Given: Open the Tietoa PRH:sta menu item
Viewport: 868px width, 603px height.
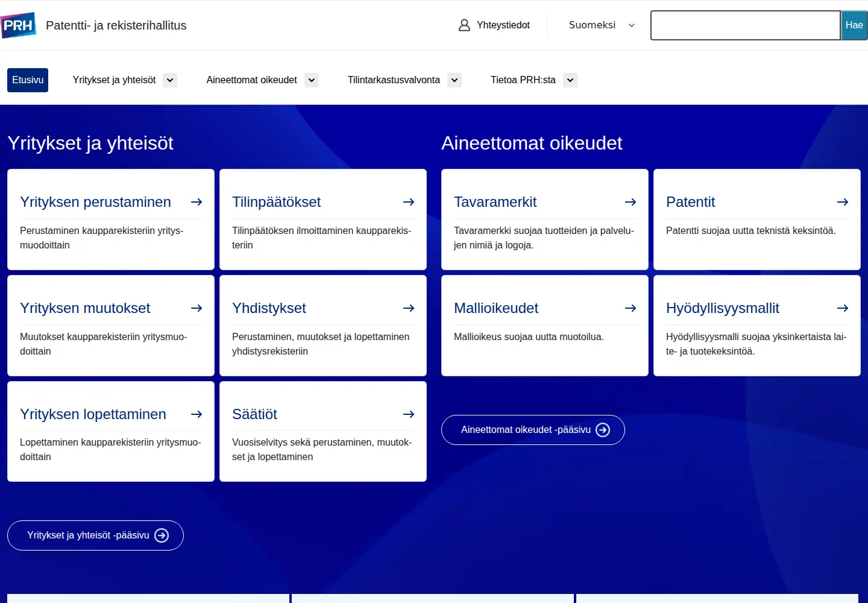Looking at the screenshot, I should coord(523,80).
